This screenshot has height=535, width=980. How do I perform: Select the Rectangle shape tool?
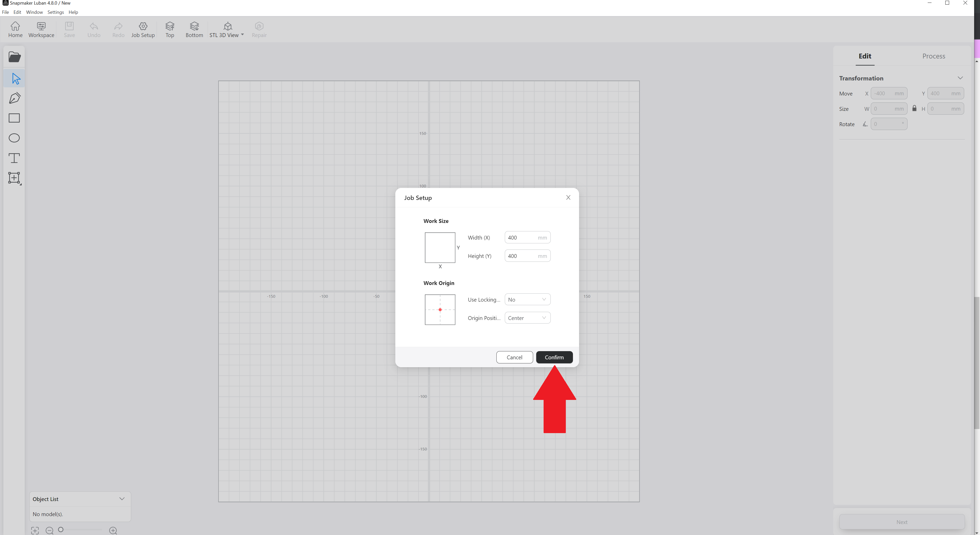[14, 118]
